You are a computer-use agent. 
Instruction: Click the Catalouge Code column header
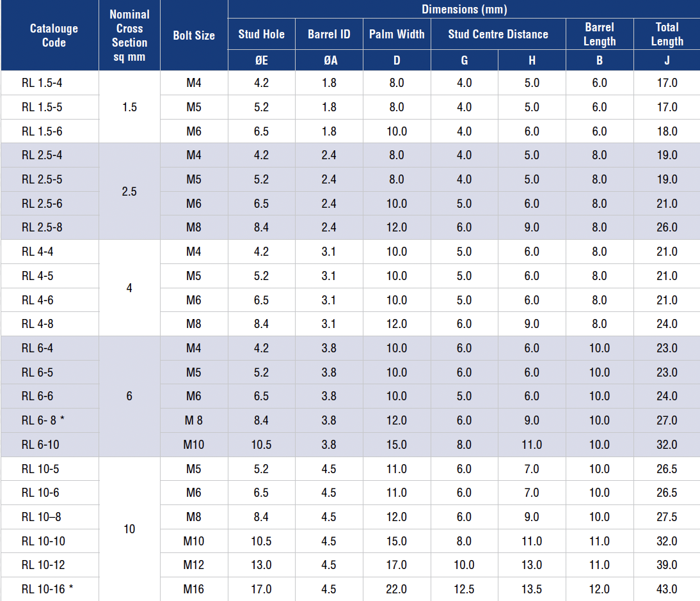[54, 35]
